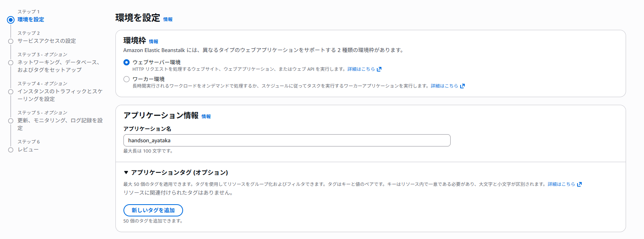Viewport: 644px width, 239px height.
Task: Go to step 6 レビュー
Action: pyautogui.click(x=28, y=150)
